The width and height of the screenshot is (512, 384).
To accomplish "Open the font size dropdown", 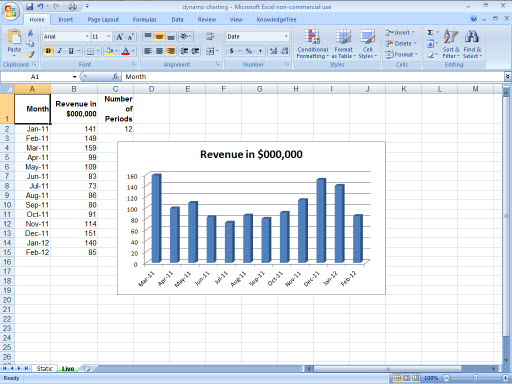I will 109,36.
